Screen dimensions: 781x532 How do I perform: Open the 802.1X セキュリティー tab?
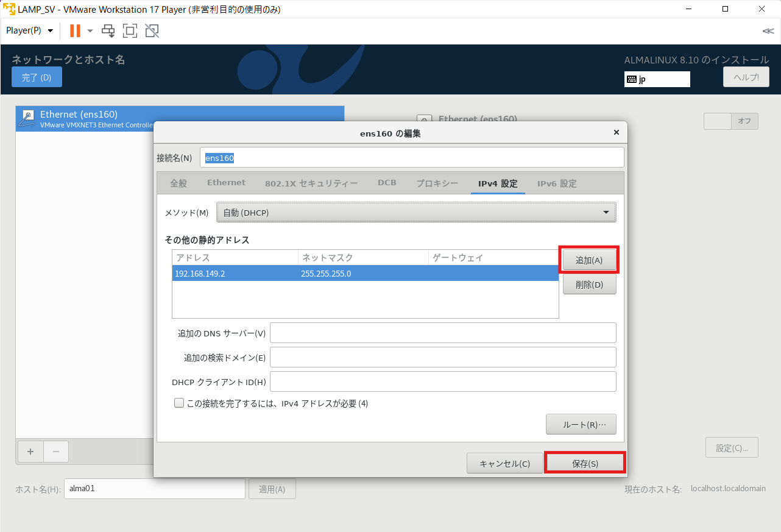pos(311,183)
